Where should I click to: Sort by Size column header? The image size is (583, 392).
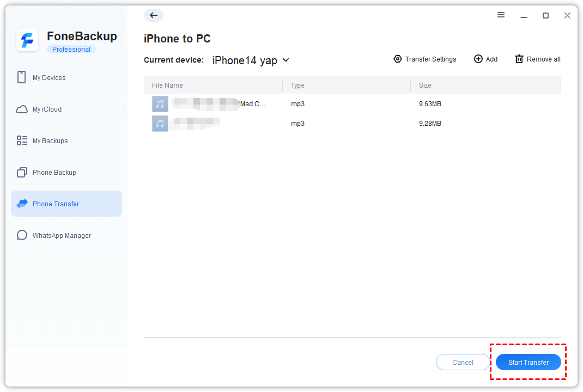pos(425,85)
